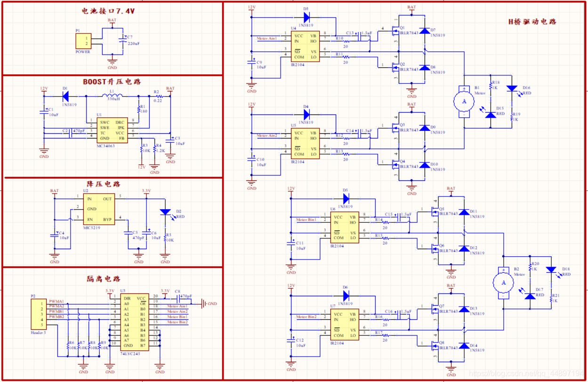Select the U1 MC34063 chip body

[x=112, y=130]
